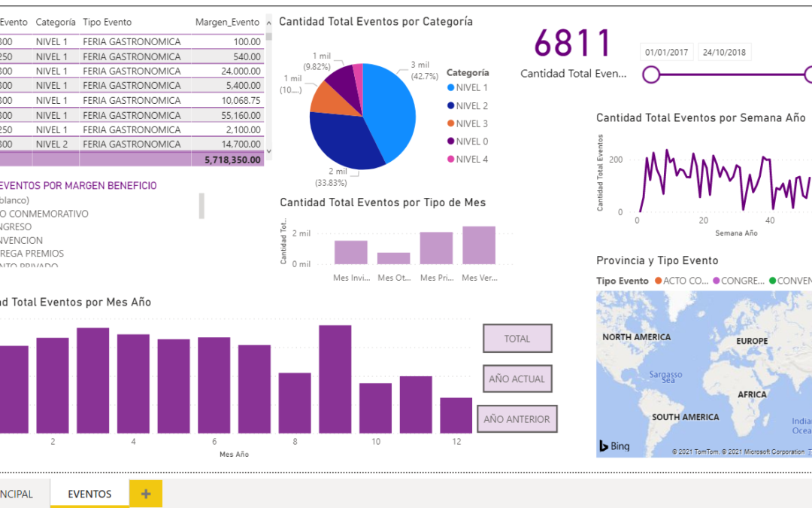Add a new report page with the plus icon
The height and width of the screenshot is (508, 812).
[145, 493]
